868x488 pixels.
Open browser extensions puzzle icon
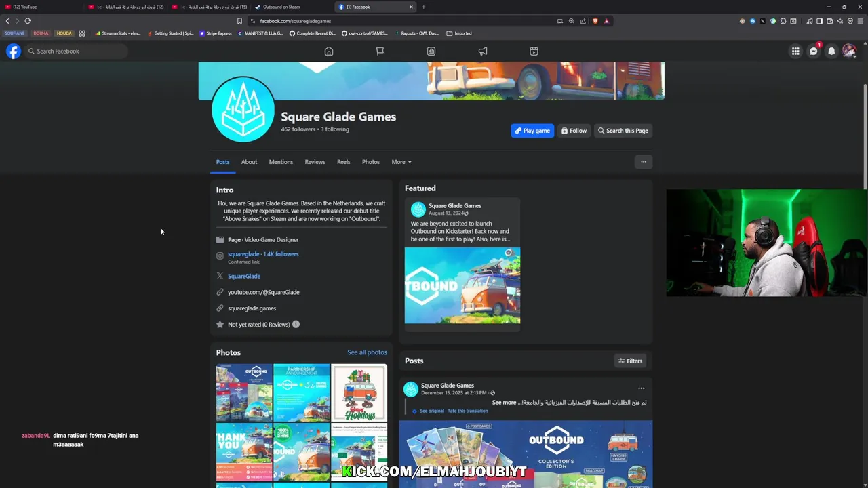(x=783, y=21)
